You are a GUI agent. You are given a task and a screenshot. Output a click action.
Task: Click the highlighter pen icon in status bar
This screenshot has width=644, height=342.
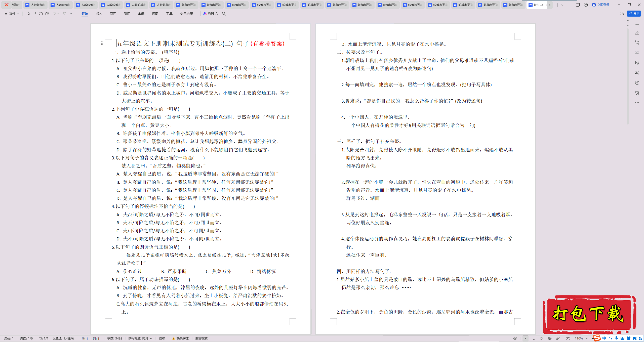tap(558, 338)
